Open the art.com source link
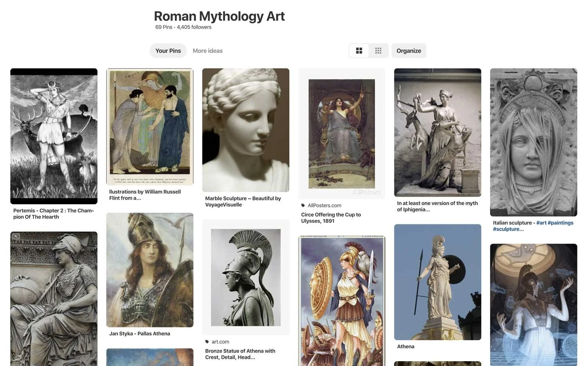Screen dimensions: 588x366 (220, 342)
